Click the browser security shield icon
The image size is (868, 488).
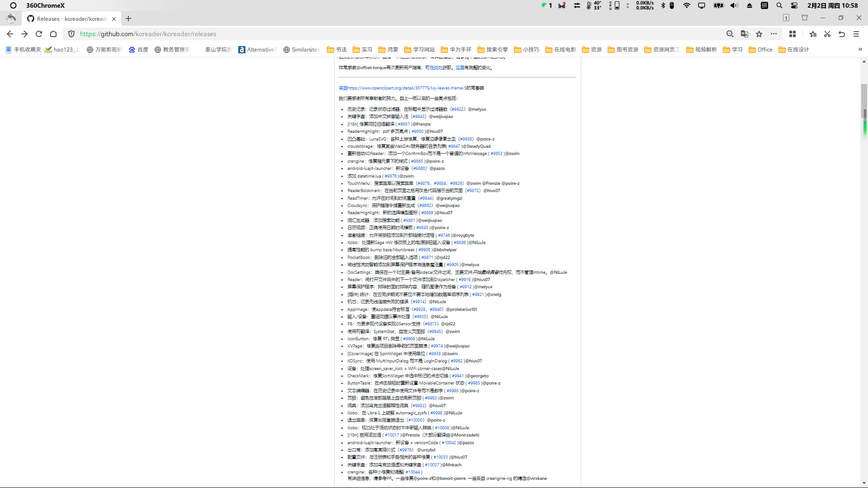click(71, 34)
